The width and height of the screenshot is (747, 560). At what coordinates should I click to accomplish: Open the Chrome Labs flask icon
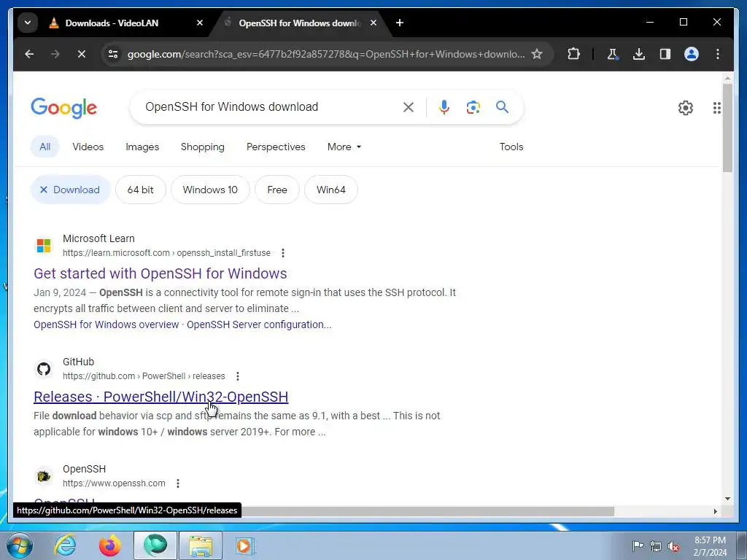pos(613,54)
